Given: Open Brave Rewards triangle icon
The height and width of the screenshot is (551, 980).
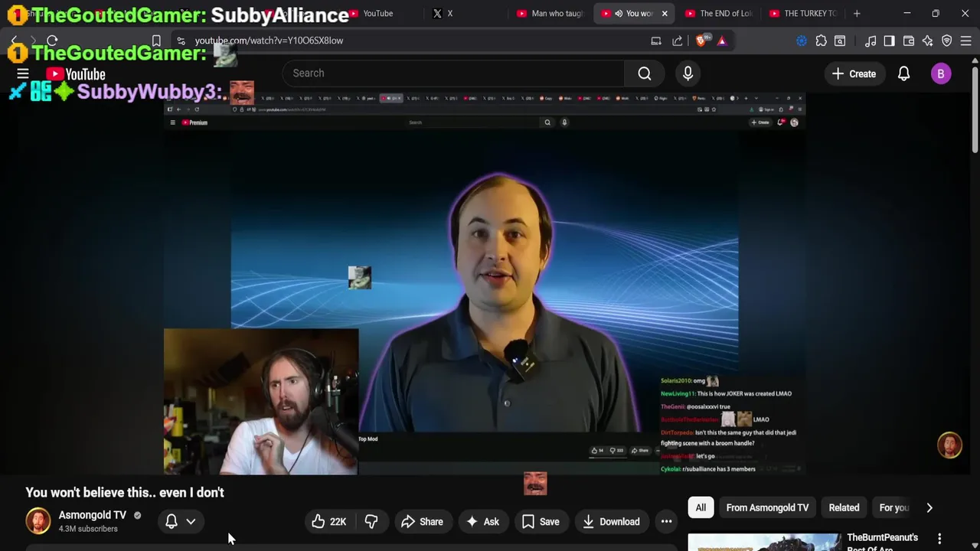Looking at the screenshot, I should click(722, 41).
